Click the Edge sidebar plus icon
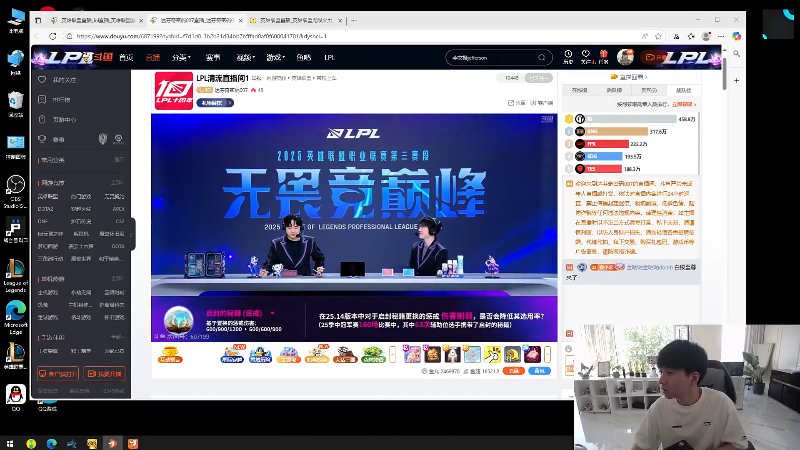The image size is (800, 450). tap(736, 81)
